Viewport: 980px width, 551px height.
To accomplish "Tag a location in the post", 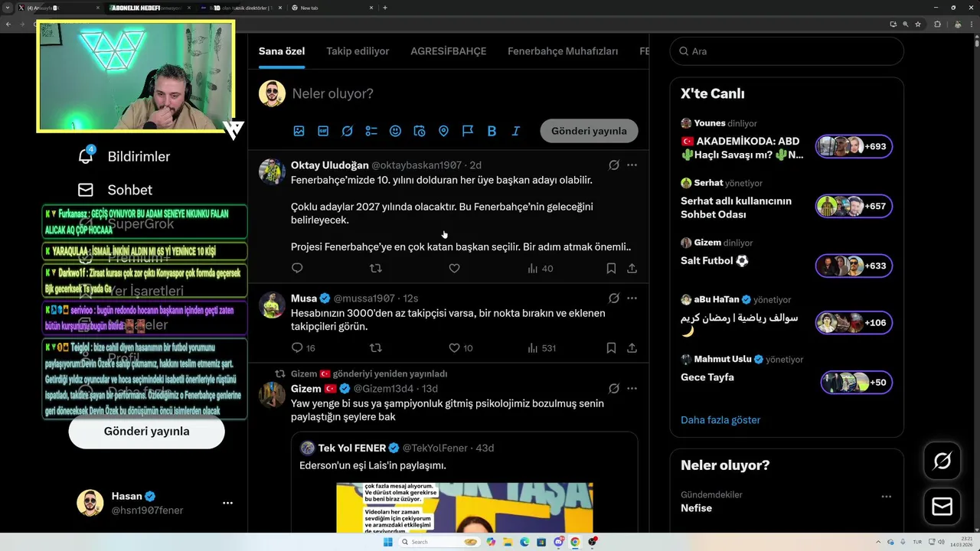I will (x=443, y=131).
